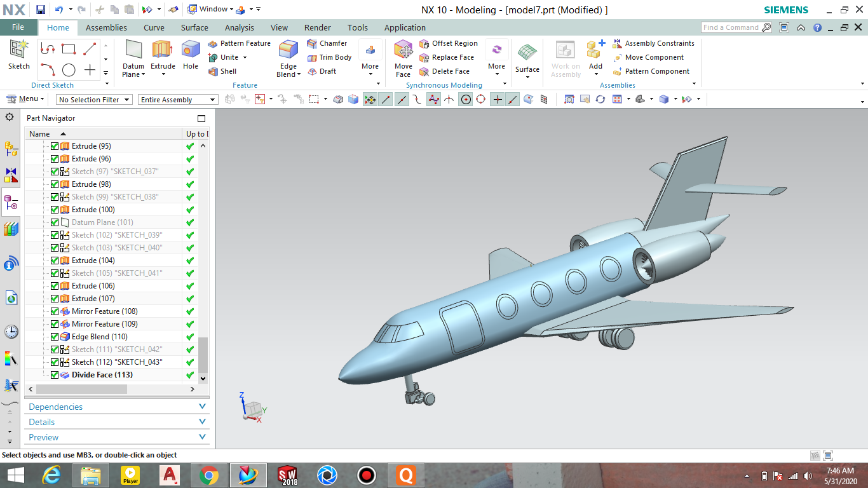
Task: Select the Rectangle sketch tool
Action: pyautogui.click(x=69, y=49)
